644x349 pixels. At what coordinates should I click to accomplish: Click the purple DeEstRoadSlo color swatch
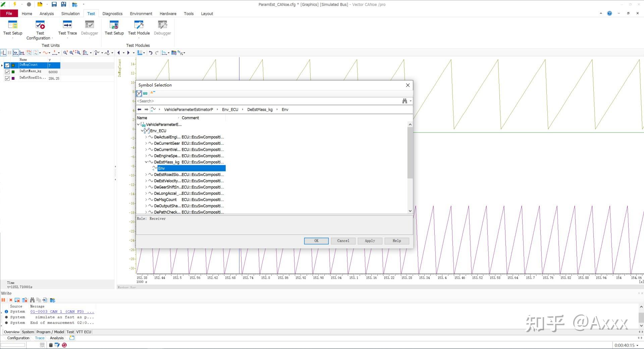point(13,78)
